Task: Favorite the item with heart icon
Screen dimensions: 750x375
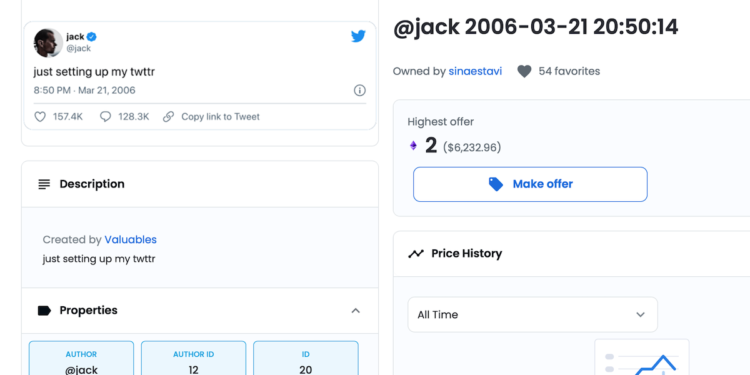Action: point(524,72)
